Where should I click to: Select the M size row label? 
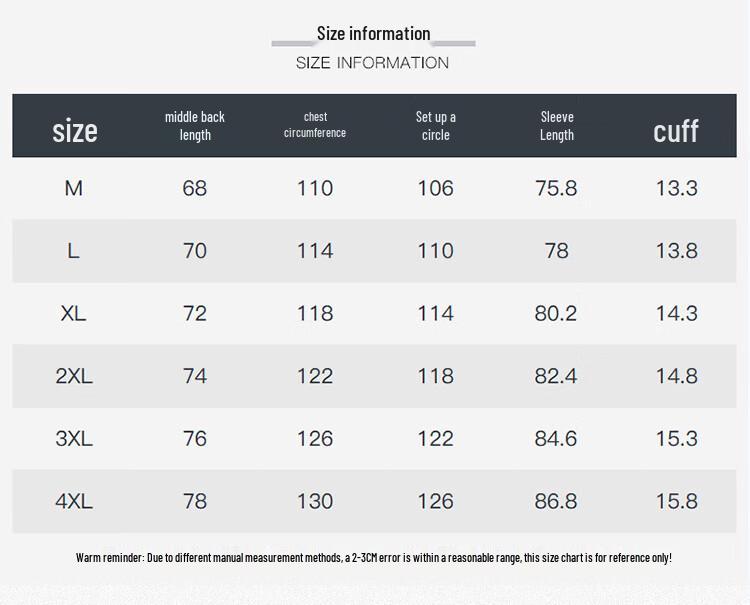tap(73, 188)
